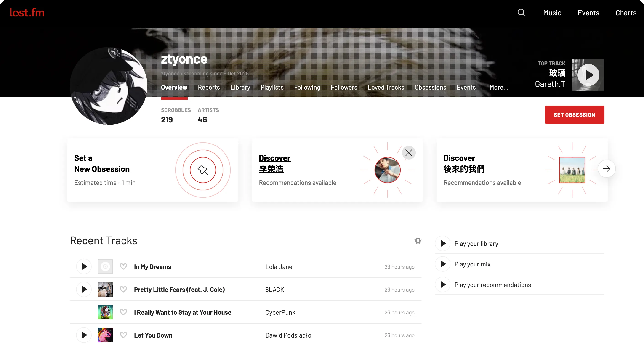
Task: Open artist 6LACK
Action: coord(274,290)
